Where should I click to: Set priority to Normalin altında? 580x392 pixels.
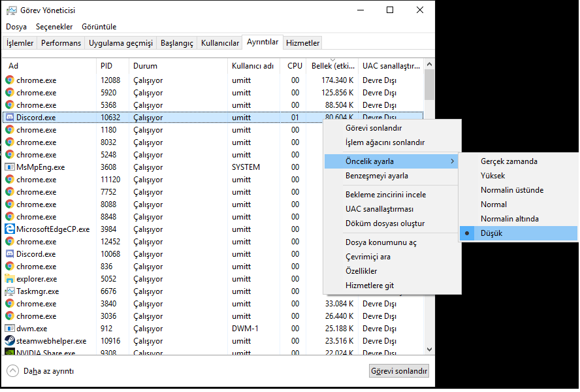[519, 219]
